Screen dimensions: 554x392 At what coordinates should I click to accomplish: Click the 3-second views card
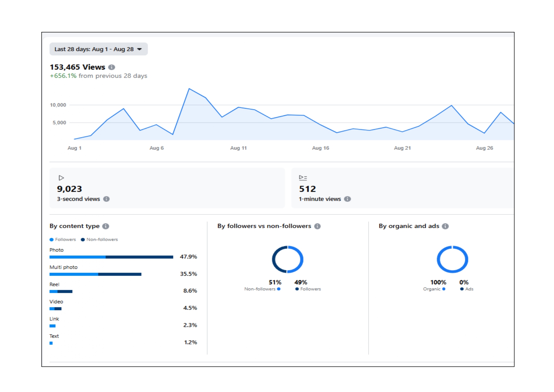pos(167,188)
